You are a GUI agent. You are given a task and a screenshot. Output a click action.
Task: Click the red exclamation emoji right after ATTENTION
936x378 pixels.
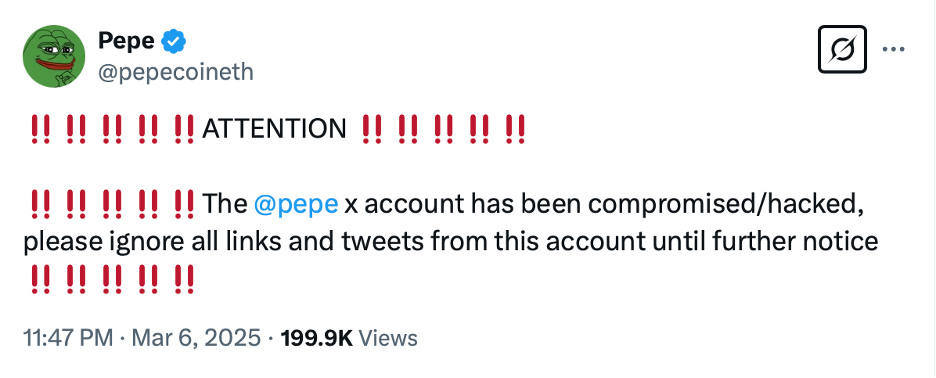pyautogui.click(x=372, y=128)
